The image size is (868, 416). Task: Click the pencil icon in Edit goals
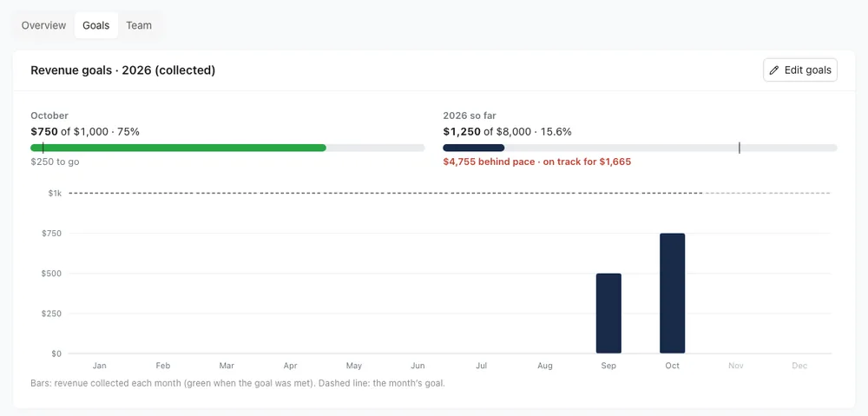click(x=774, y=70)
